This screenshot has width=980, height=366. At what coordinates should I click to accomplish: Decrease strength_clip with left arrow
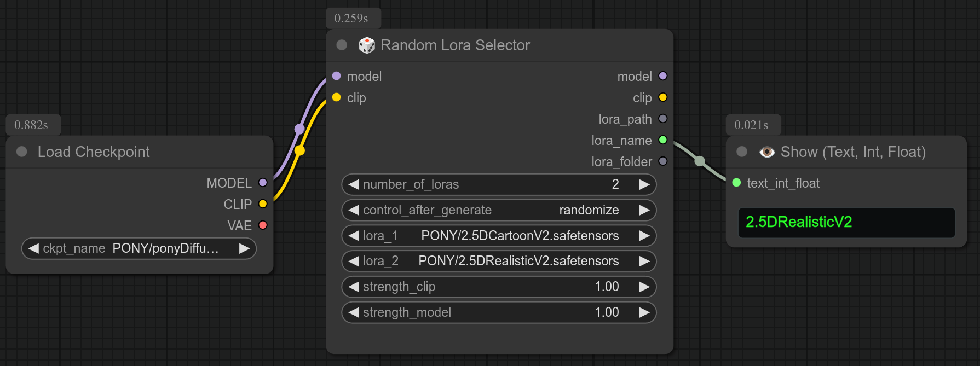coord(354,287)
